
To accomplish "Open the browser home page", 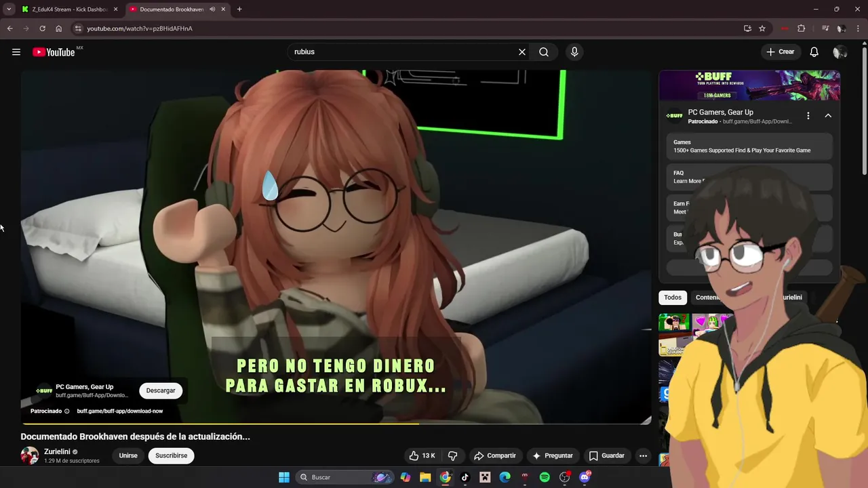I will [58, 28].
